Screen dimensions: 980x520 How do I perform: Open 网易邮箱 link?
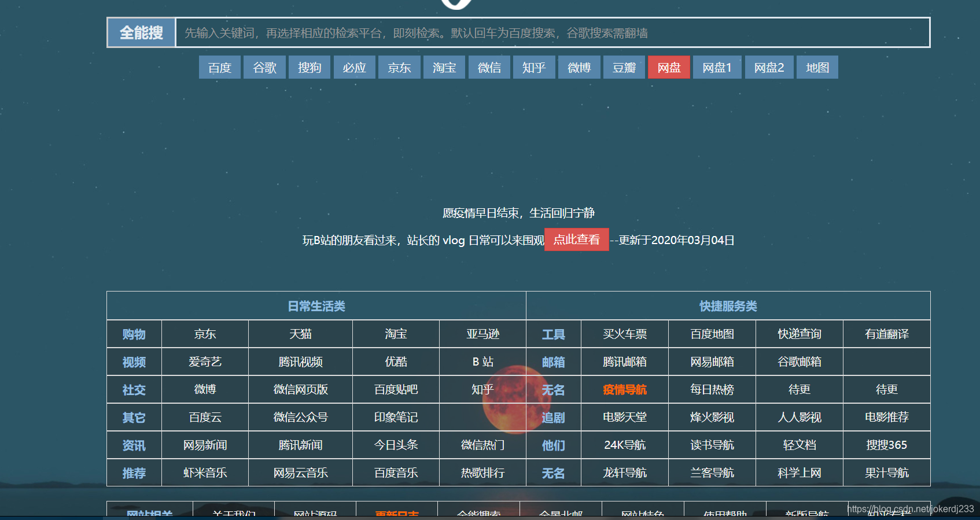coord(712,362)
